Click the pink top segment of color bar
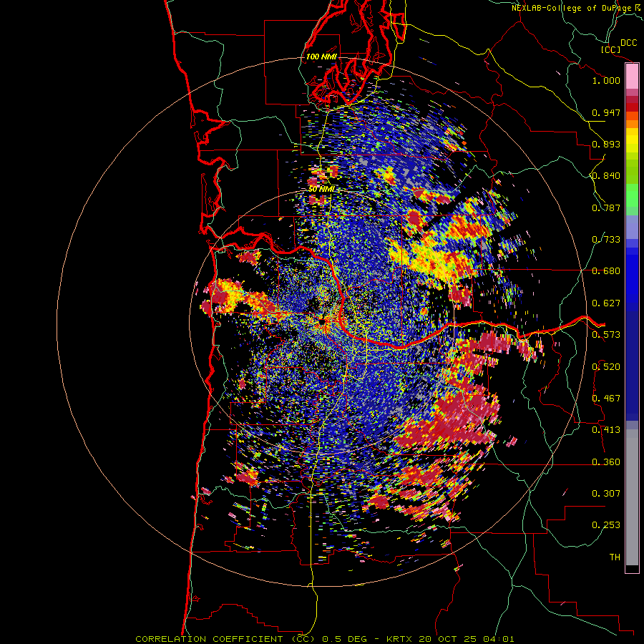 [632, 77]
